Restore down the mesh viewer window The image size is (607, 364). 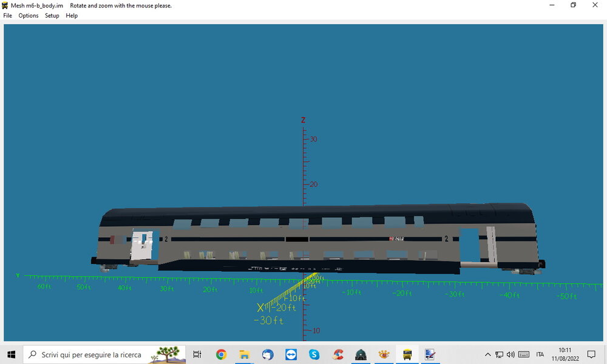[x=574, y=5]
